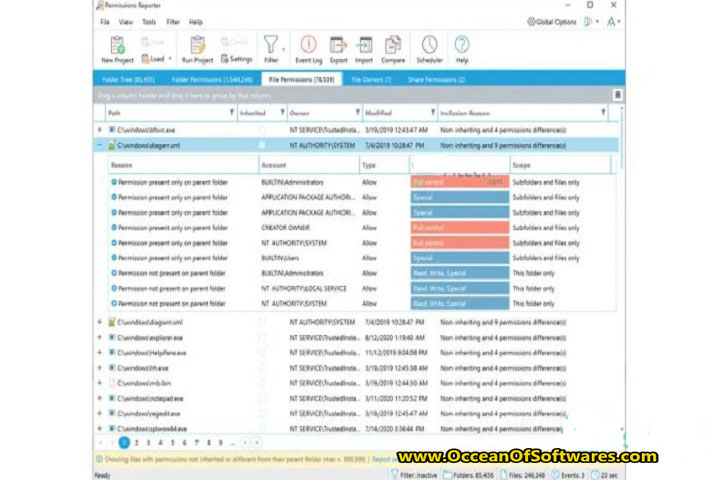
Task: Expand the bfsvc.exe row
Action: pos(100,130)
